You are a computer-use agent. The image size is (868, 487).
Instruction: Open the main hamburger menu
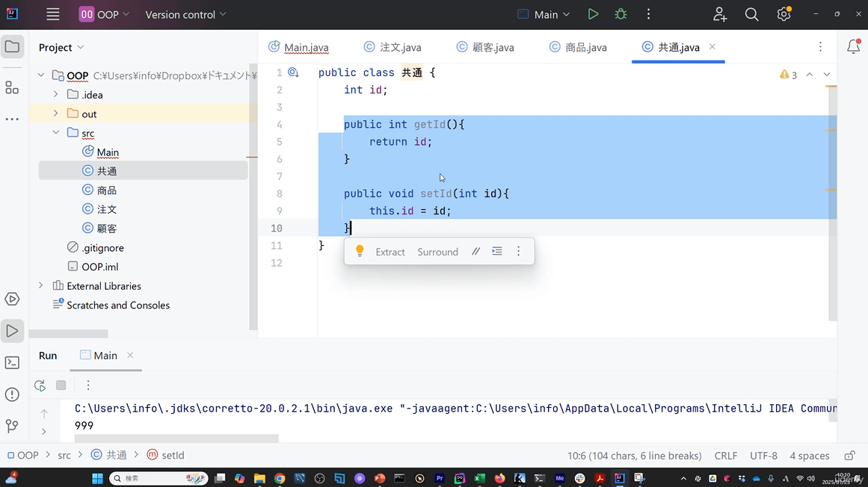[x=52, y=14]
